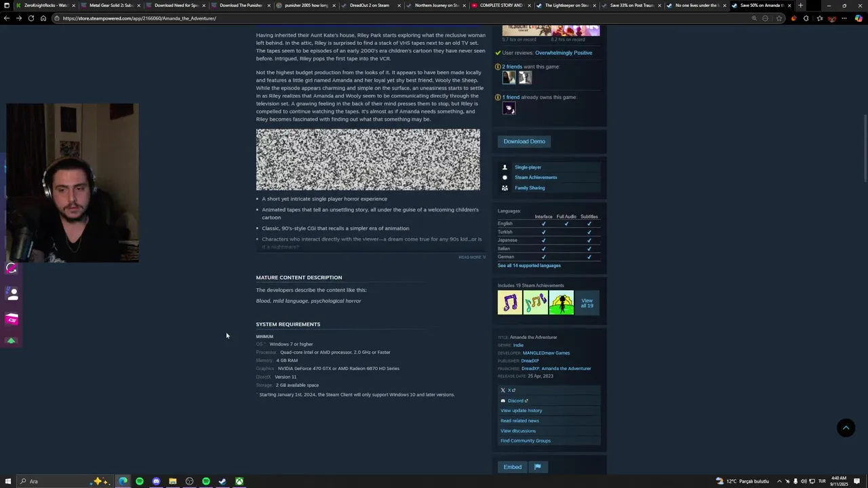868x488 pixels.
Task: Open the Amanda the Adventurer franchise link
Action: coord(566,369)
